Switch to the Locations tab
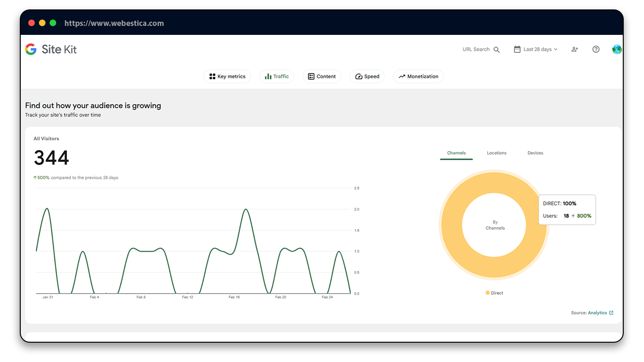Screen dimensions: 644x362 [496, 153]
